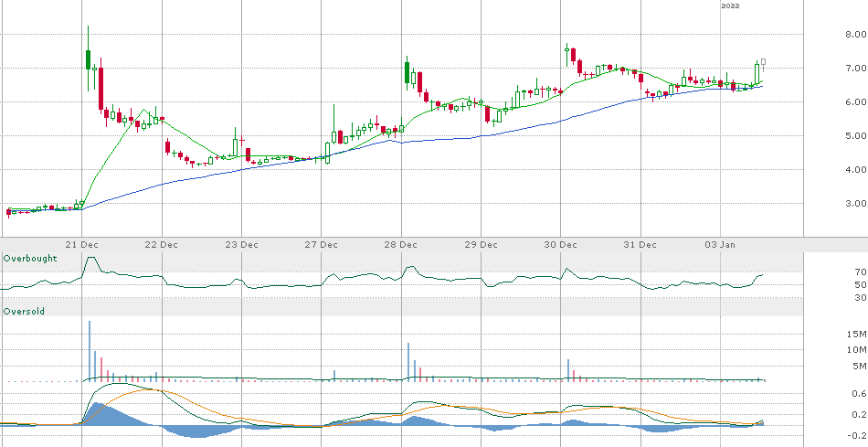Screen dimensions: 868x447
Task: Click the 8.00 price axis label
Action: point(855,35)
